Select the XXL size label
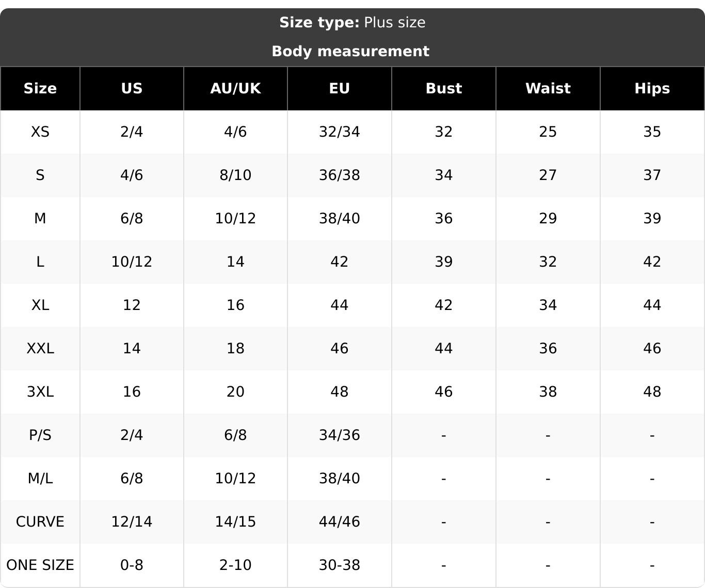The width and height of the screenshot is (705, 588). pyautogui.click(x=40, y=349)
